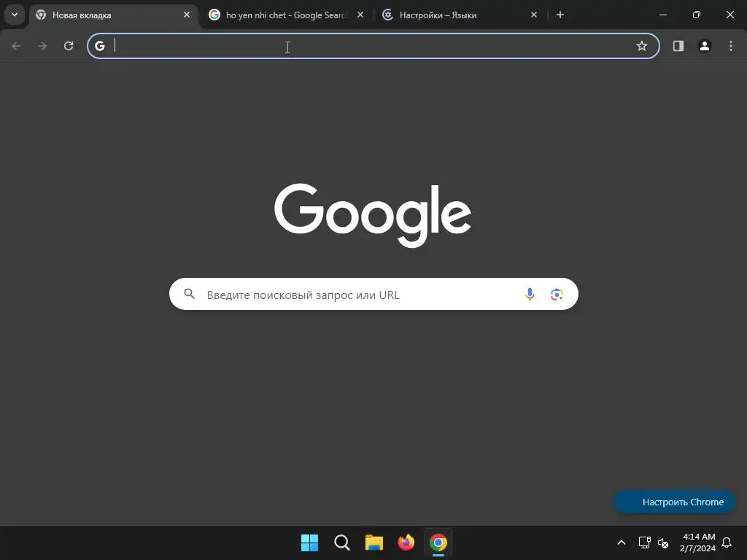Focus the Введите поисковый запрос search field

[x=373, y=294]
